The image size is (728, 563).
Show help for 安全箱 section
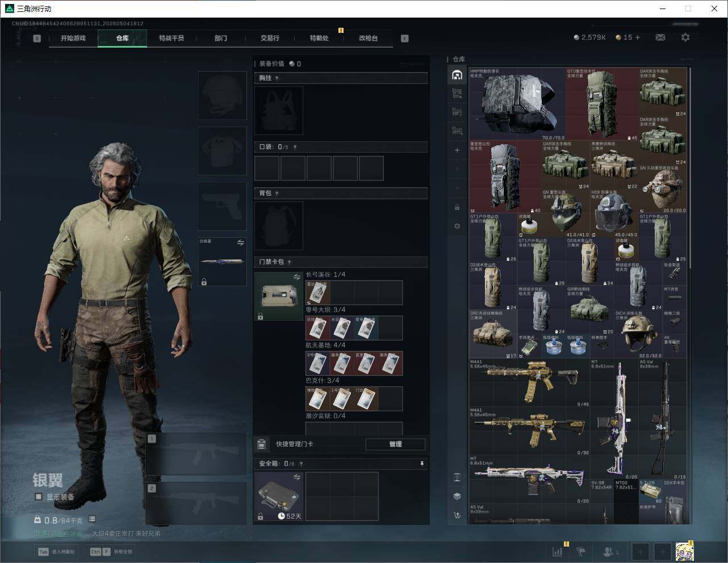[302, 464]
